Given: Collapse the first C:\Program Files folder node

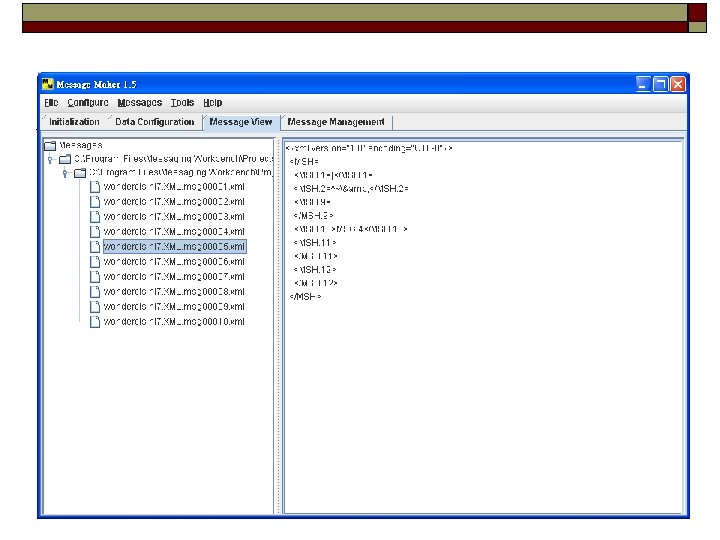Looking at the screenshot, I should (x=50, y=159).
